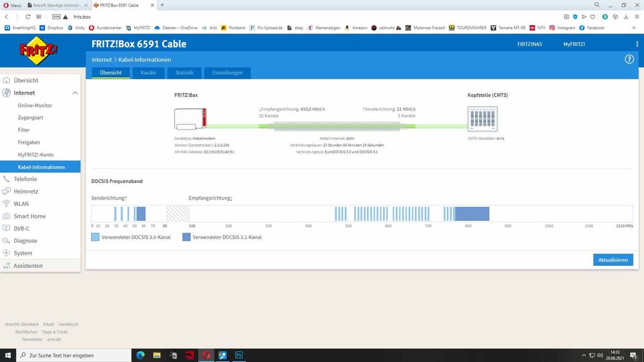Viewport: 644px width, 362px height.
Task: Open Zugangsart in the sidebar
Action: click(30, 118)
